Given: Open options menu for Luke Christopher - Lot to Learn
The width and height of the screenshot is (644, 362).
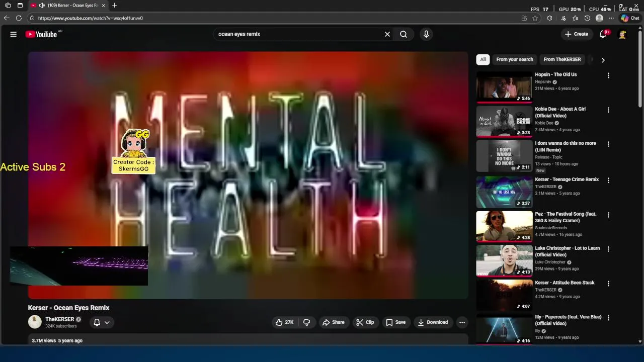Looking at the screenshot, I should point(608,249).
